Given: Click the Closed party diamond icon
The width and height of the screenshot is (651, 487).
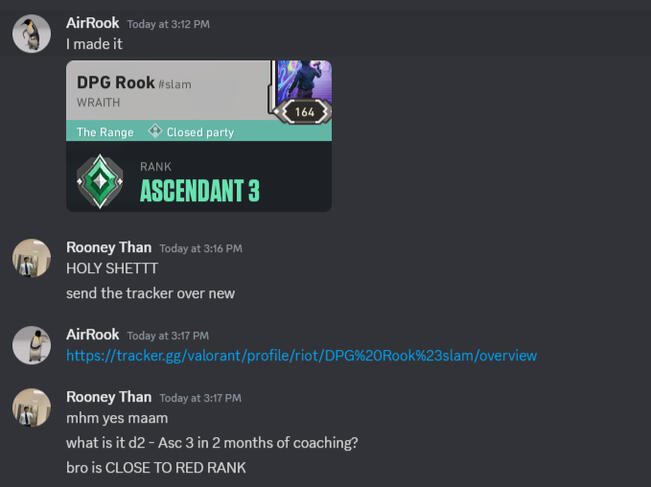Looking at the screenshot, I should [x=155, y=131].
